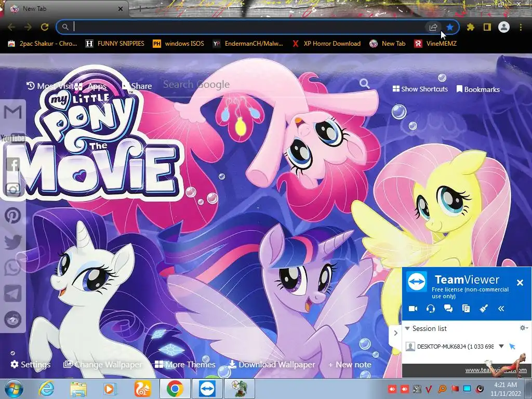Toggle Chrome side panel
Screen dimensions: 532x399
[x=487, y=27]
